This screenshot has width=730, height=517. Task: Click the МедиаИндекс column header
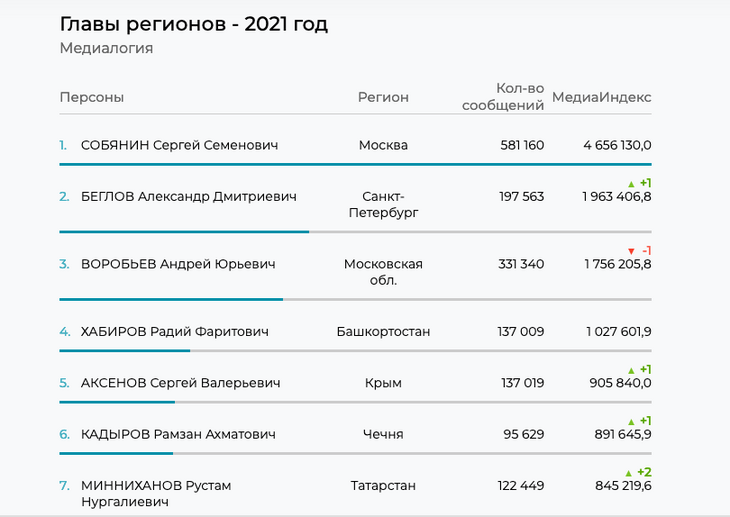tap(601, 97)
